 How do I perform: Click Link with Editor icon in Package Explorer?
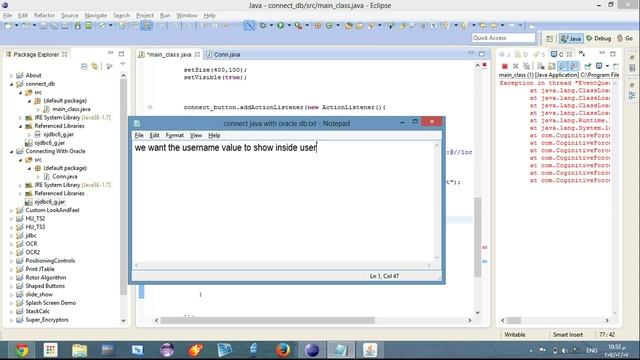click(x=95, y=66)
